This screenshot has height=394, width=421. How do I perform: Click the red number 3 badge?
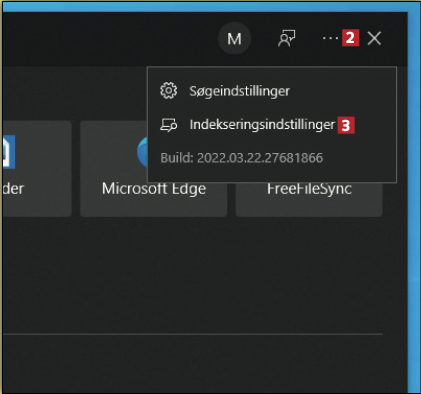pyautogui.click(x=346, y=125)
